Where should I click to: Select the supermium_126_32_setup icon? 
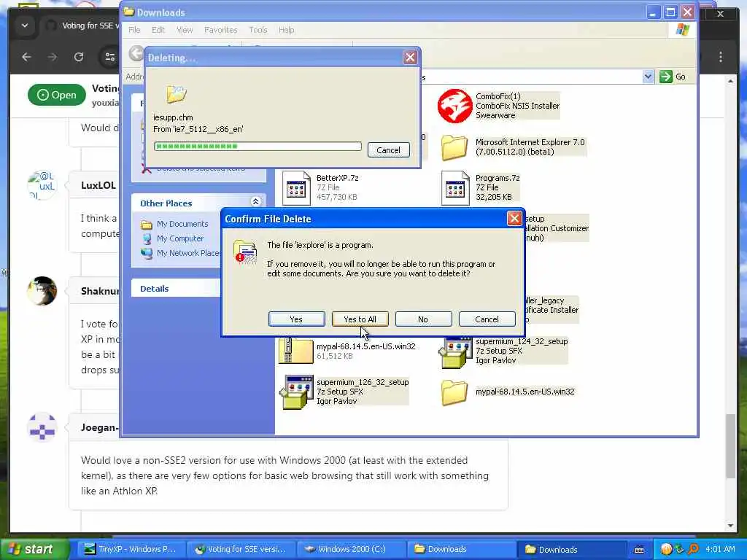(296, 392)
